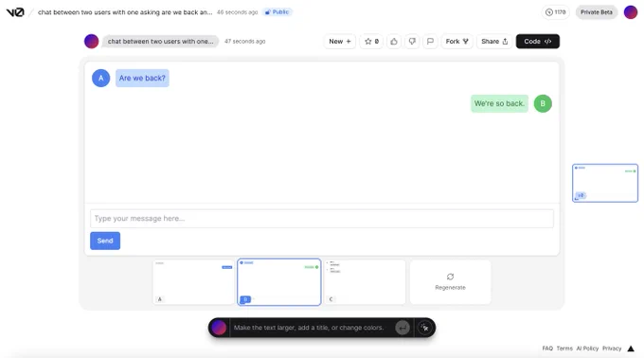Open the AI Policy link
Viewport: 644px width, 358px height.
click(x=587, y=349)
